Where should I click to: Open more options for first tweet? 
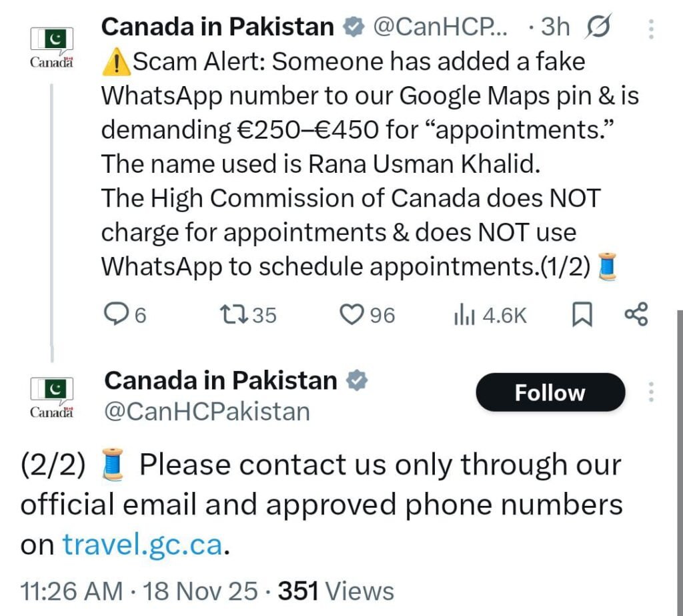651,28
